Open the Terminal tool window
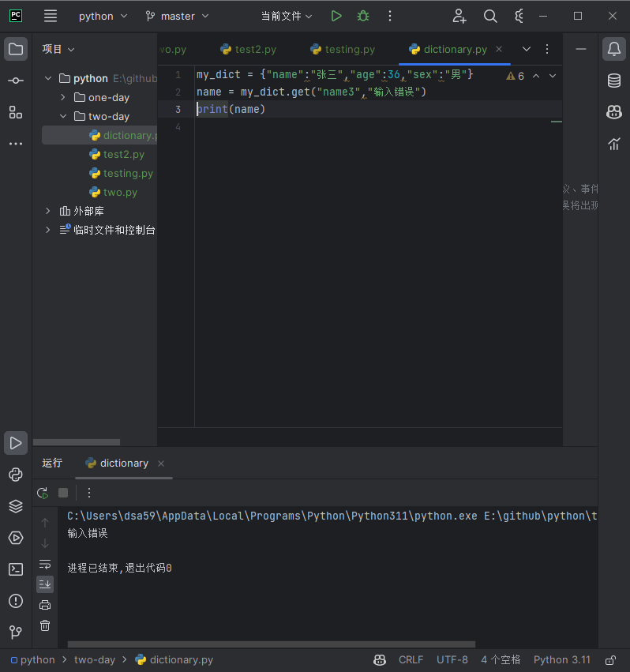The width and height of the screenshot is (630, 672). tap(16, 569)
